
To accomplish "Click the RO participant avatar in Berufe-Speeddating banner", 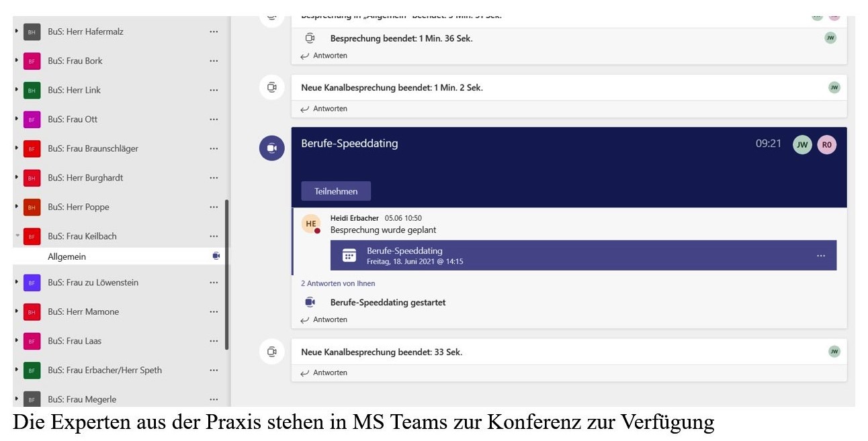I will [x=827, y=144].
